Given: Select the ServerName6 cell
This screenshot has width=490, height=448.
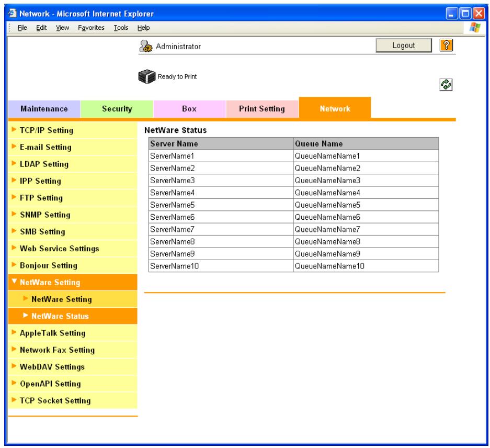Looking at the screenshot, I should point(221,217).
